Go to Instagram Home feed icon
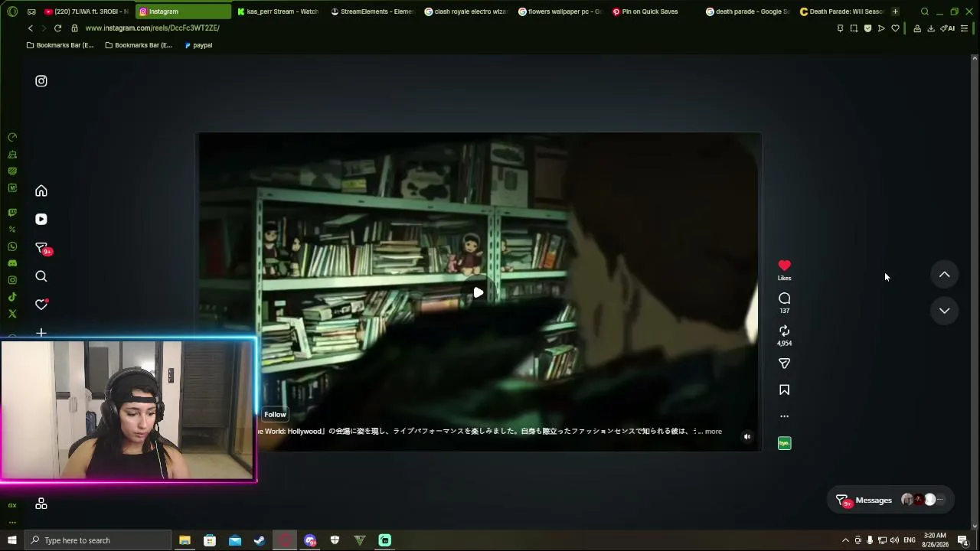 click(x=41, y=191)
